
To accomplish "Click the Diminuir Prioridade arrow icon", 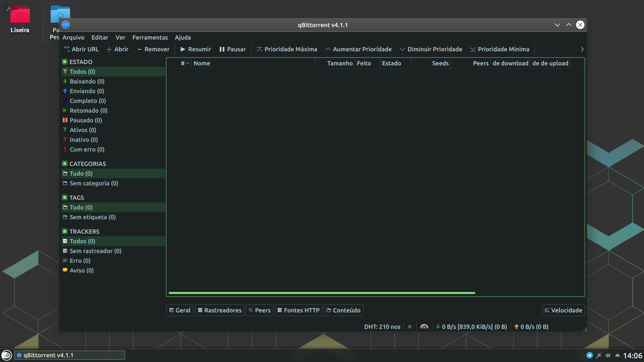I will click(x=402, y=49).
